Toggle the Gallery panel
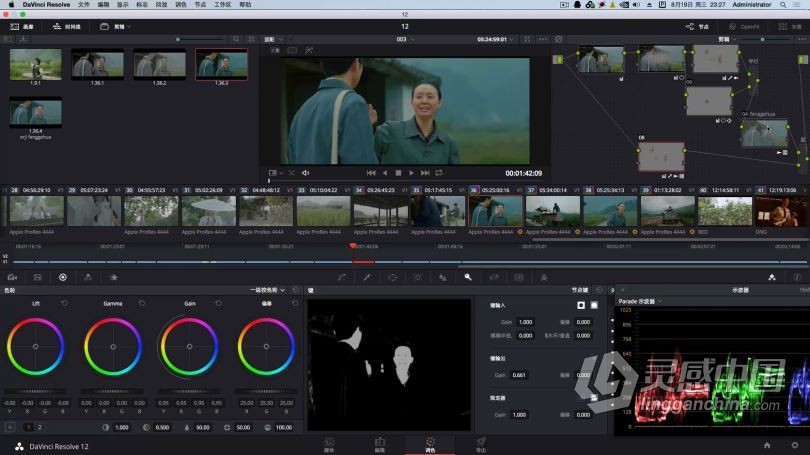Viewport: 810px width, 455px height. (x=22, y=26)
